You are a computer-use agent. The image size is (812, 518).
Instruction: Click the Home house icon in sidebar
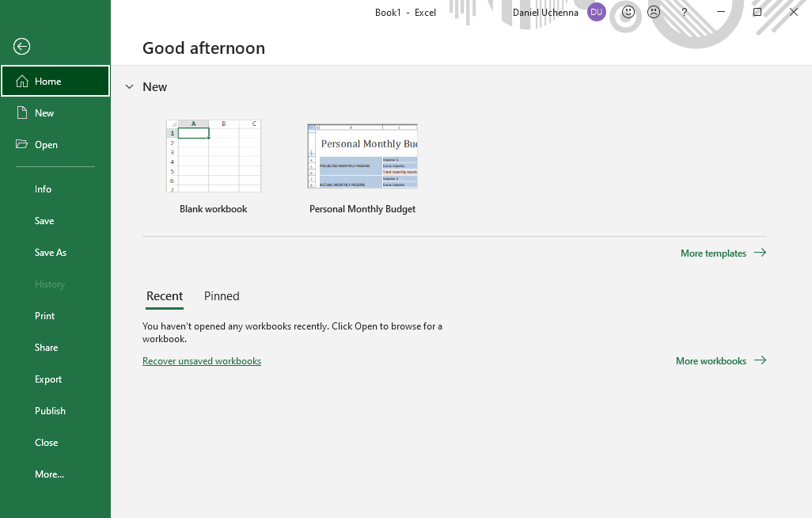coord(22,82)
